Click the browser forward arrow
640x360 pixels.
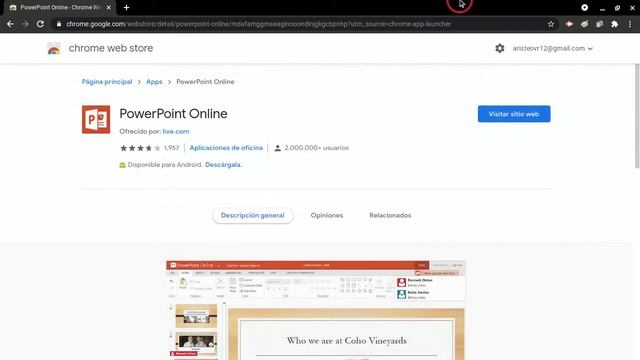[x=25, y=24]
